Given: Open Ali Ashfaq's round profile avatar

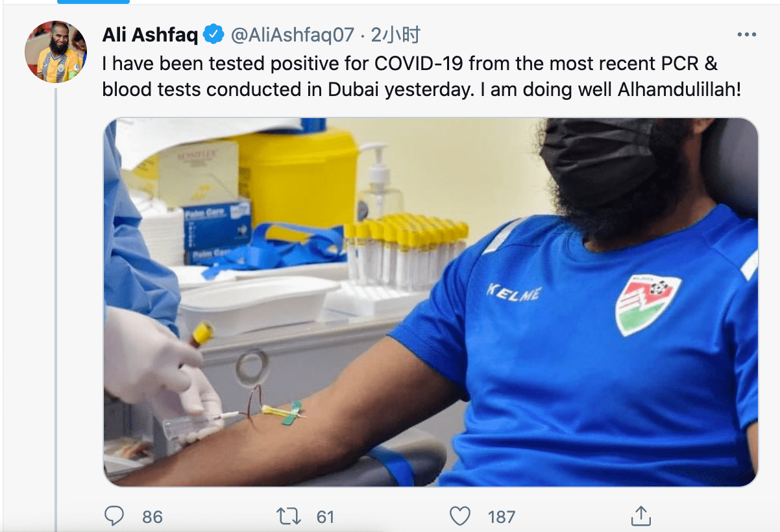Looking at the screenshot, I should (x=56, y=52).
